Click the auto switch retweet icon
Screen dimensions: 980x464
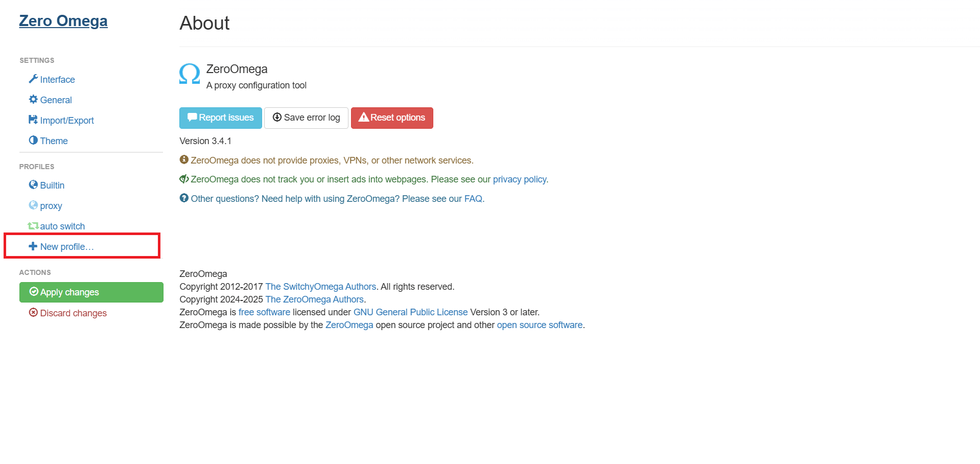(33, 225)
